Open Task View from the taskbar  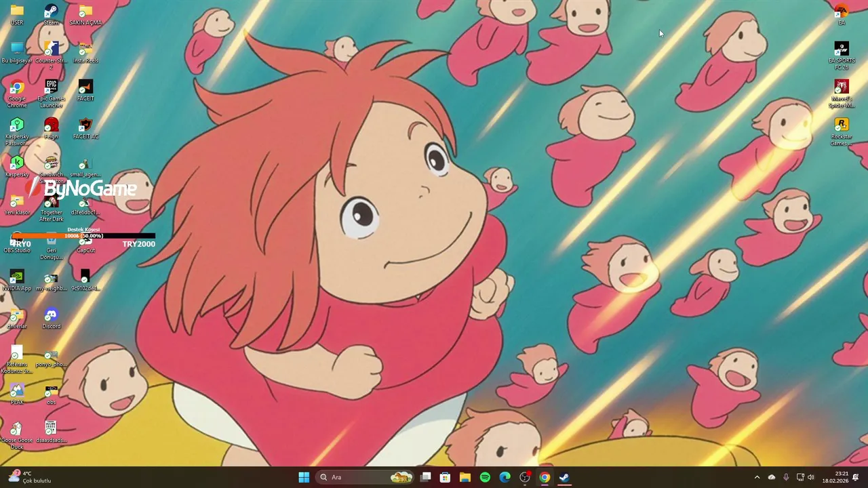[x=425, y=477]
